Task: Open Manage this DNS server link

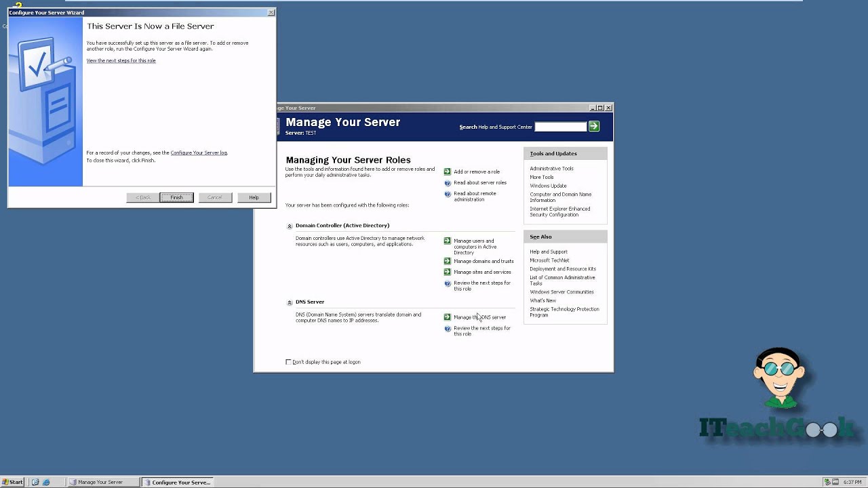Action: (x=479, y=317)
